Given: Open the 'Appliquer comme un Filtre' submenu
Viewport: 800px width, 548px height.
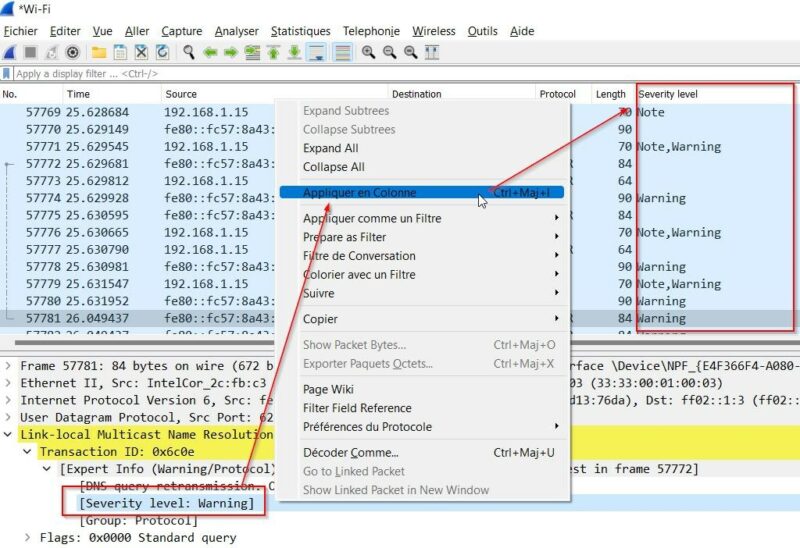Looking at the screenshot, I should 371,218.
